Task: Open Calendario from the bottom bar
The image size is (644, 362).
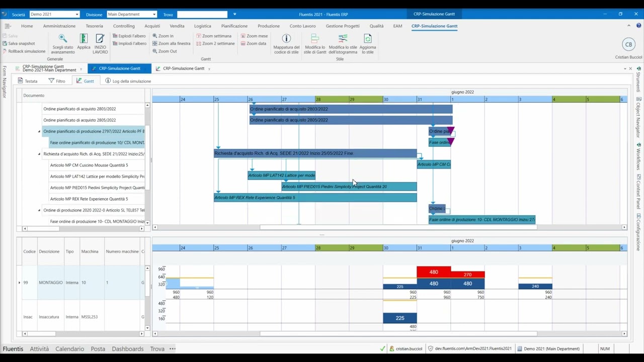Action: point(70,349)
